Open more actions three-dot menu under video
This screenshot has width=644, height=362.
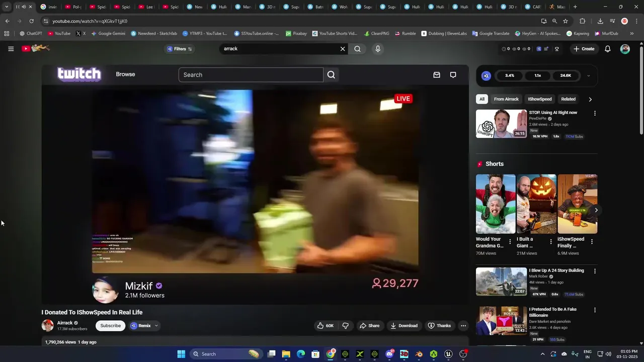463,326
